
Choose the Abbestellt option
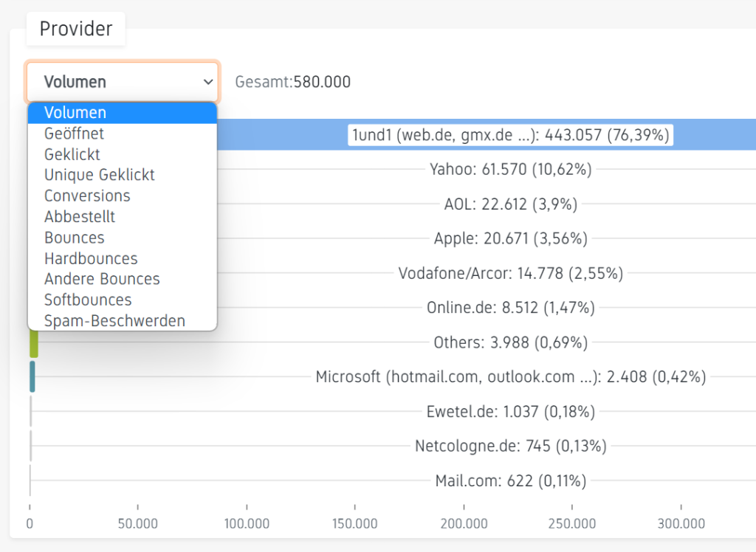tap(80, 217)
